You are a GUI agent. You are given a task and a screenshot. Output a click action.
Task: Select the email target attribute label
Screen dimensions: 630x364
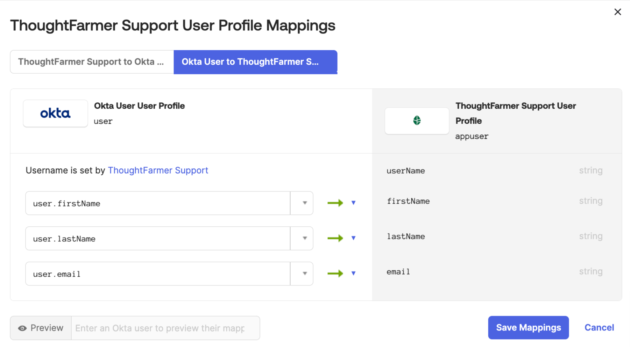point(398,272)
